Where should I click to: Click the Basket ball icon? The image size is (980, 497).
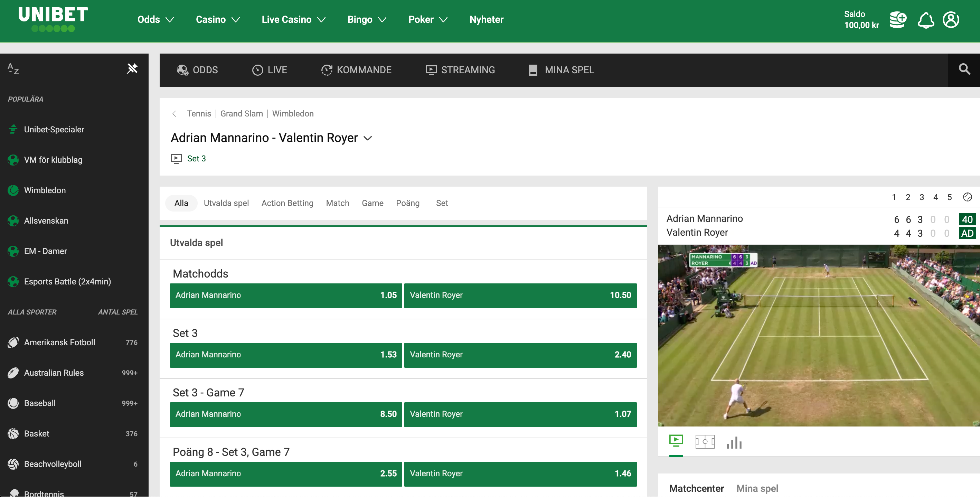pyautogui.click(x=13, y=433)
